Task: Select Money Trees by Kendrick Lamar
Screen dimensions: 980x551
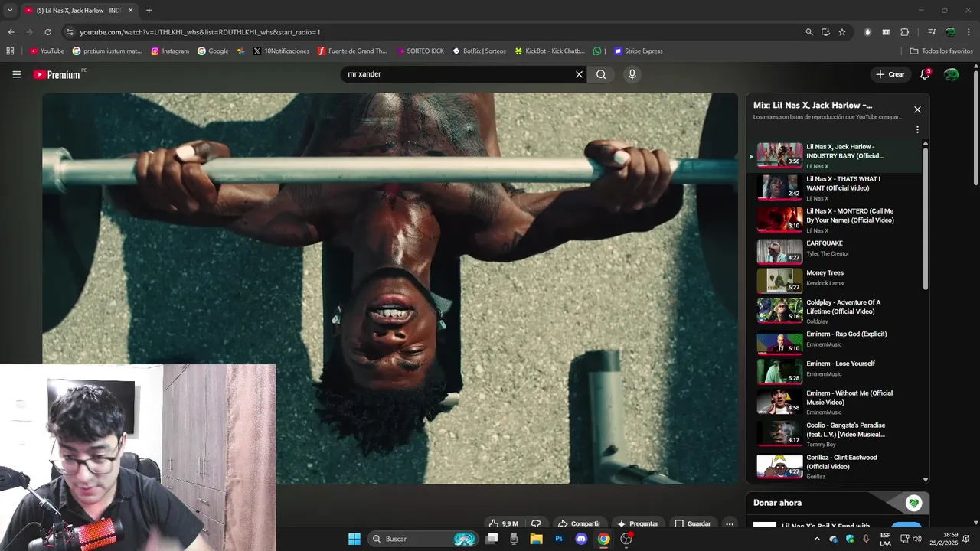Action: pyautogui.click(x=835, y=281)
